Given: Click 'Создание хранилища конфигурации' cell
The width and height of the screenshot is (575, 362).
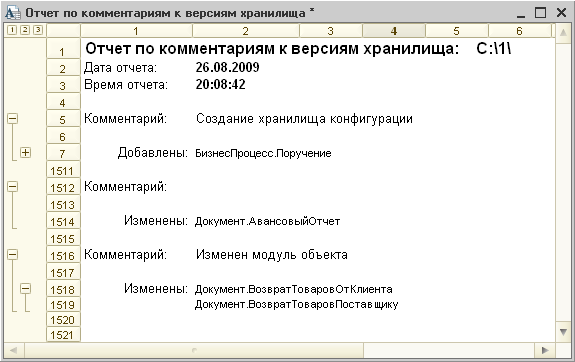Looking at the screenshot, I should [x=304, y=119].
